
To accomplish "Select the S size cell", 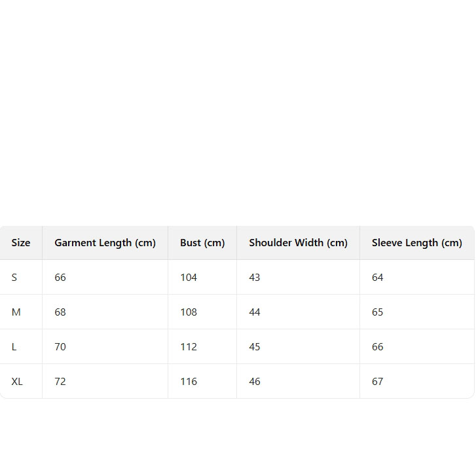I will 14,278.
